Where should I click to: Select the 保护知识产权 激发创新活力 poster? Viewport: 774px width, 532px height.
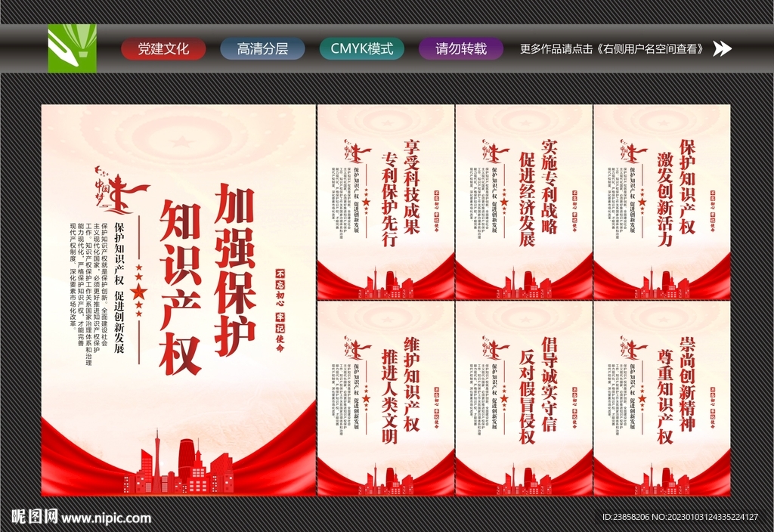[662, 202]
